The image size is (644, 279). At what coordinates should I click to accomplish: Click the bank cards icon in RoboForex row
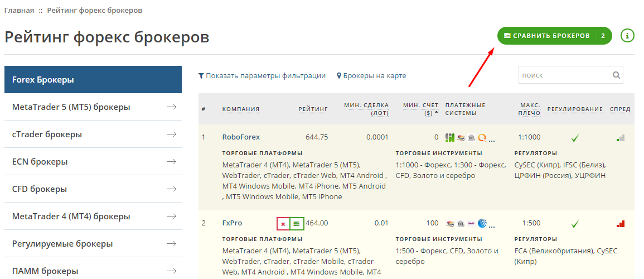tap(461, 138)
